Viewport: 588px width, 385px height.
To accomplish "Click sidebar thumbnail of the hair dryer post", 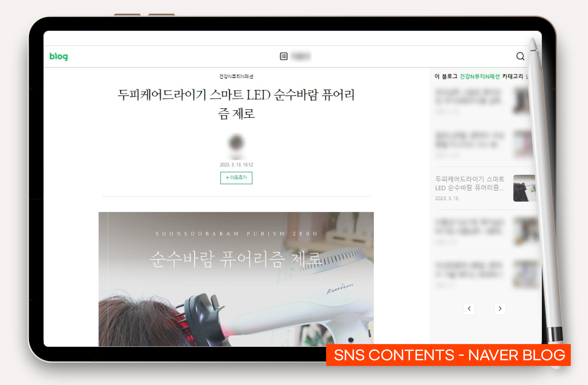I will (x=524, y=188).
